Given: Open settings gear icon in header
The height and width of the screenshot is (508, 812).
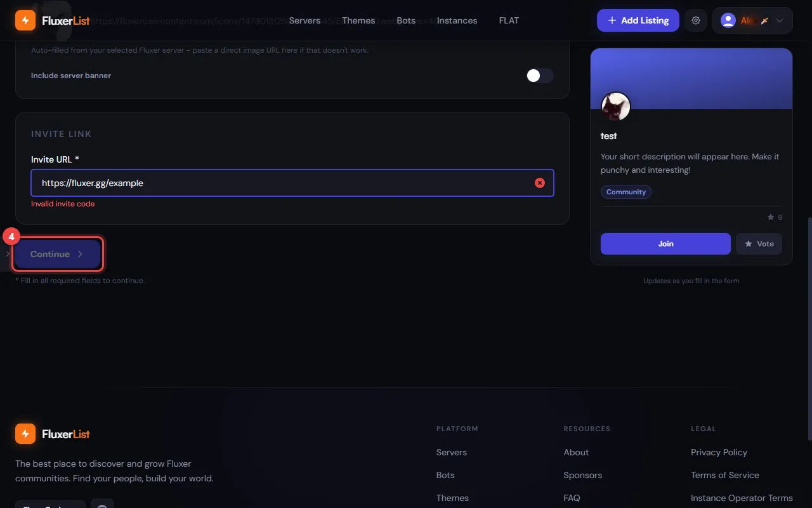Looking at the screenshot, I should click(696, 20).
